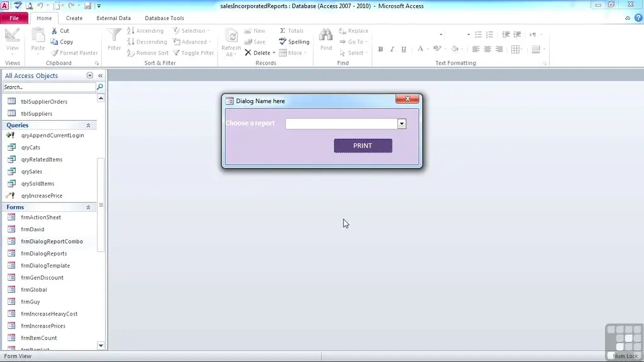
Task: Click the Copy command
Action: click(62, 42)
